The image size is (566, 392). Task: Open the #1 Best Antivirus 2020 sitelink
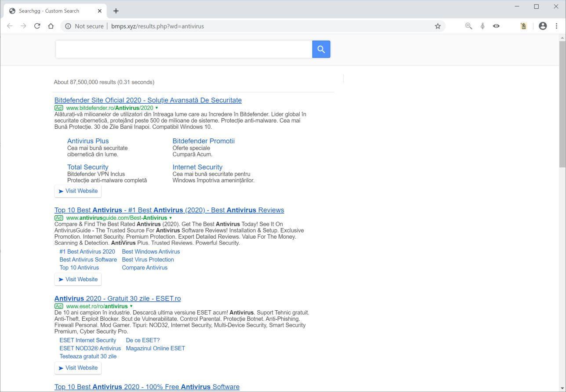pyautogui.click(x=87, y=252)
